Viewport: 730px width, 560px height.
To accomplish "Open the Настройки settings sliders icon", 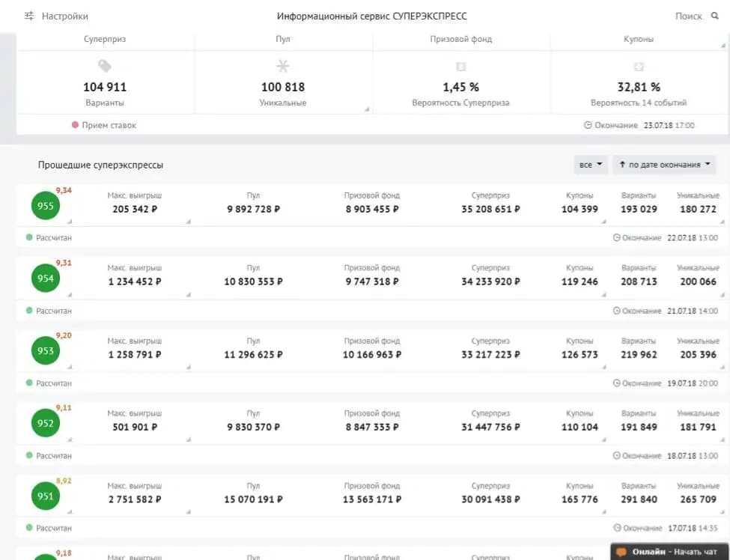I will [x=29, y=16].
